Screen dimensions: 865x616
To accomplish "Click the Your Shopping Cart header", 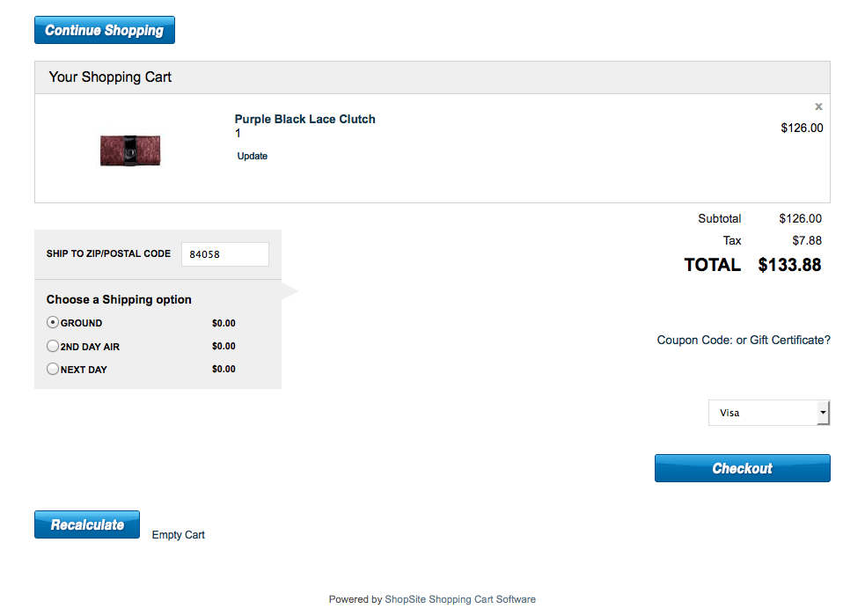I will pos(110,77).
